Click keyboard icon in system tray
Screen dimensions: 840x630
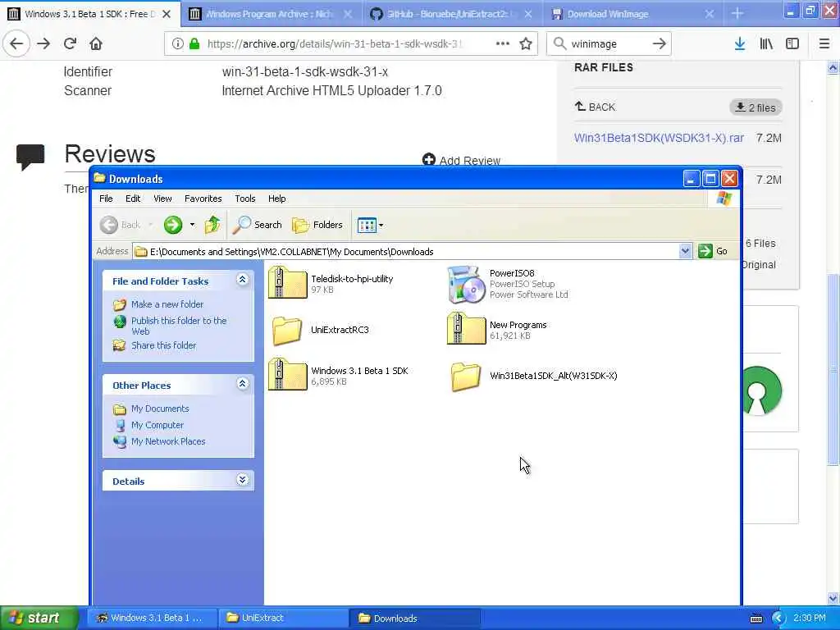coord(756,619)
